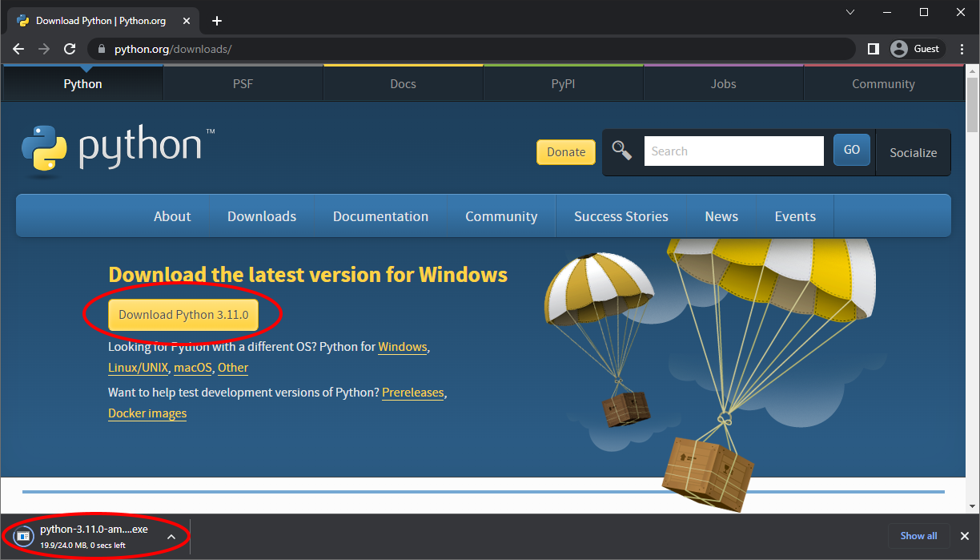Click the browser Back arrow
The image size is (980, 560).
18,49
